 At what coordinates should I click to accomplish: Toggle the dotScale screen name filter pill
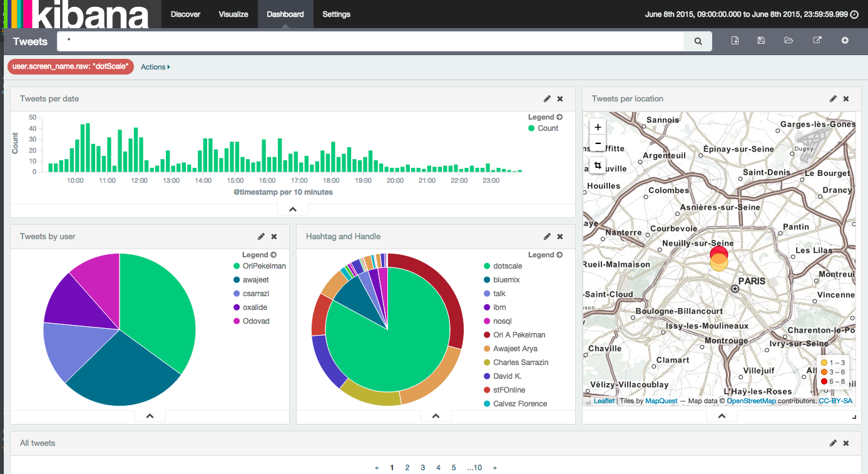point(71,66)
